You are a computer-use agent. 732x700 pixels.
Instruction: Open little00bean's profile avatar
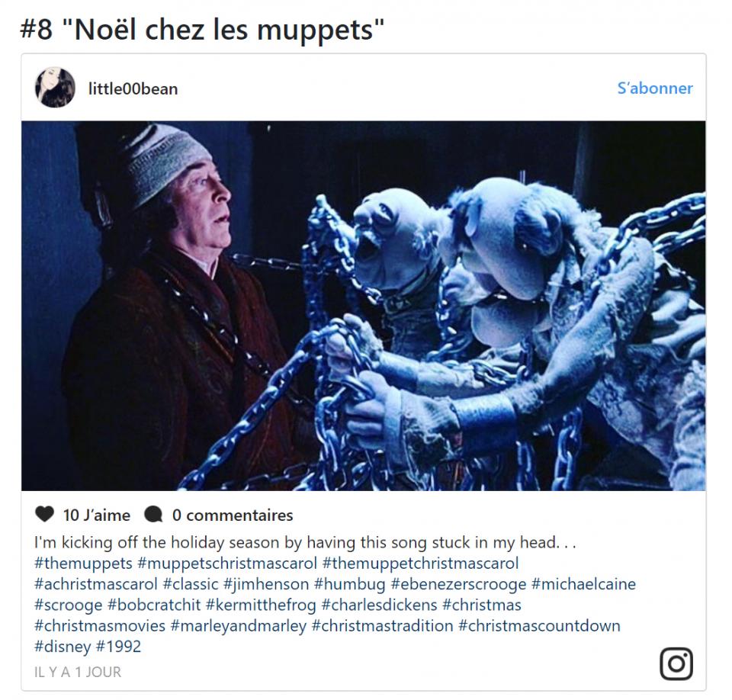coord(55,88)
